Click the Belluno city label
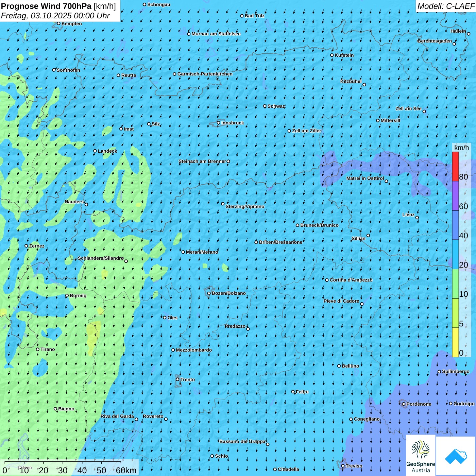Viewport: 476px width, 476px height. (x=350, y=366)
